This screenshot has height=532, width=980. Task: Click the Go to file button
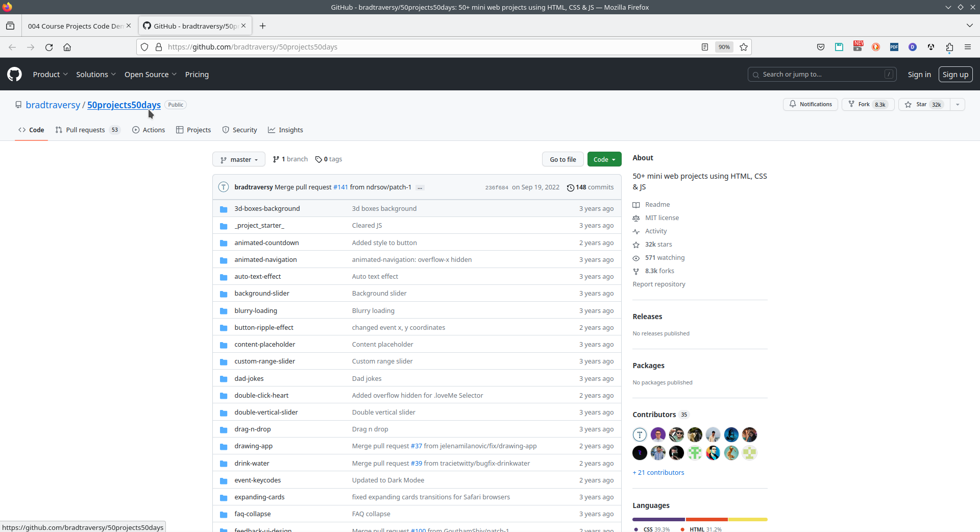coord(563,159)
